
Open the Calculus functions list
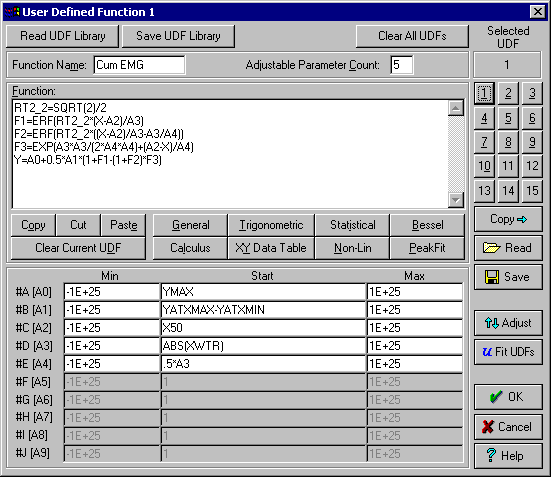click(190, 248)
